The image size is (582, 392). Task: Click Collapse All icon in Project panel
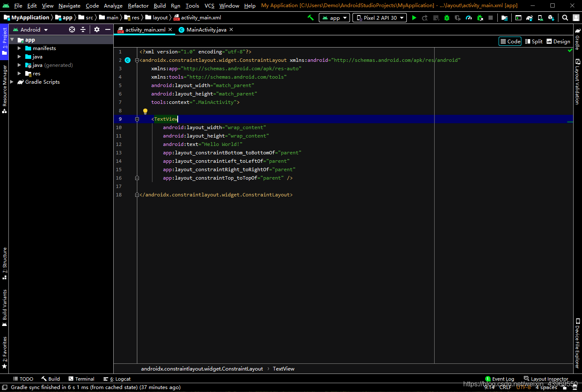pyautogui.click(x=83, y=29)
